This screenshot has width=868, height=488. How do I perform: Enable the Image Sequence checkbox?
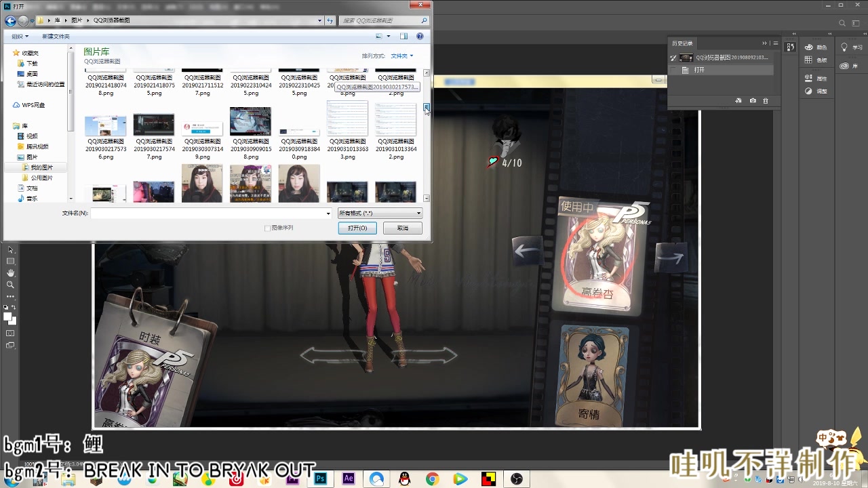268,228
